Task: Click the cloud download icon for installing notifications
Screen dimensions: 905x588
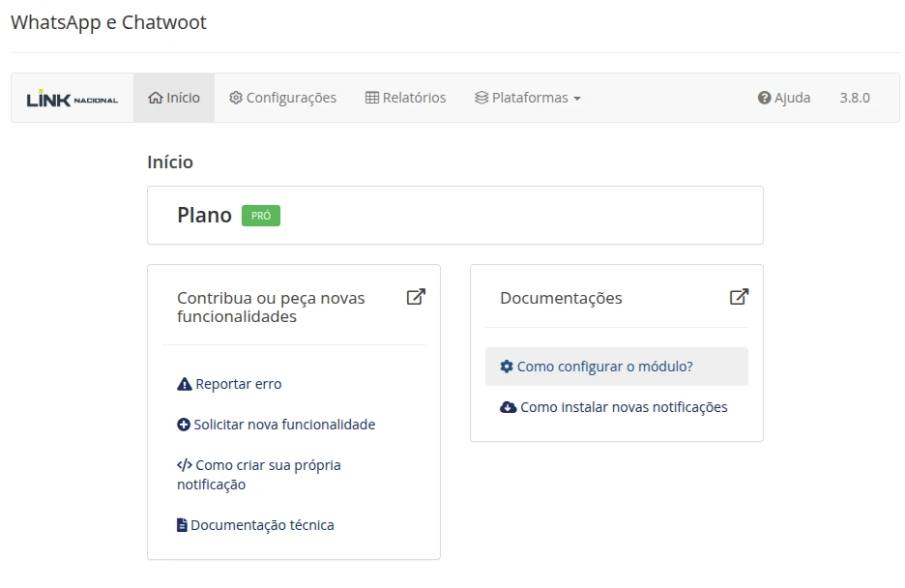Action: click(x=509, y=407)
